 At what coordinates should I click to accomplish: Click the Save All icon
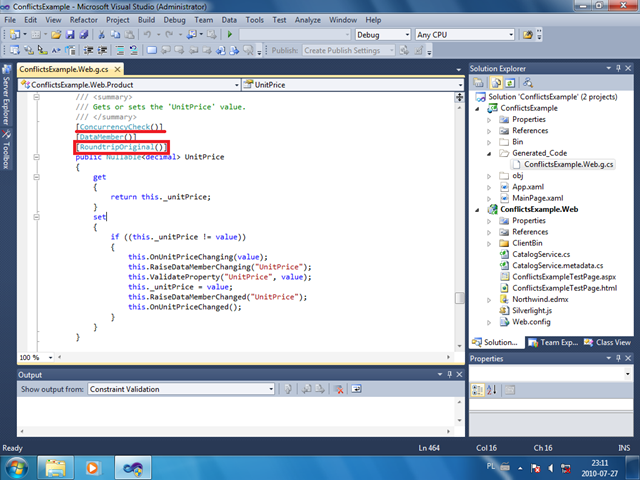point(84,35)
